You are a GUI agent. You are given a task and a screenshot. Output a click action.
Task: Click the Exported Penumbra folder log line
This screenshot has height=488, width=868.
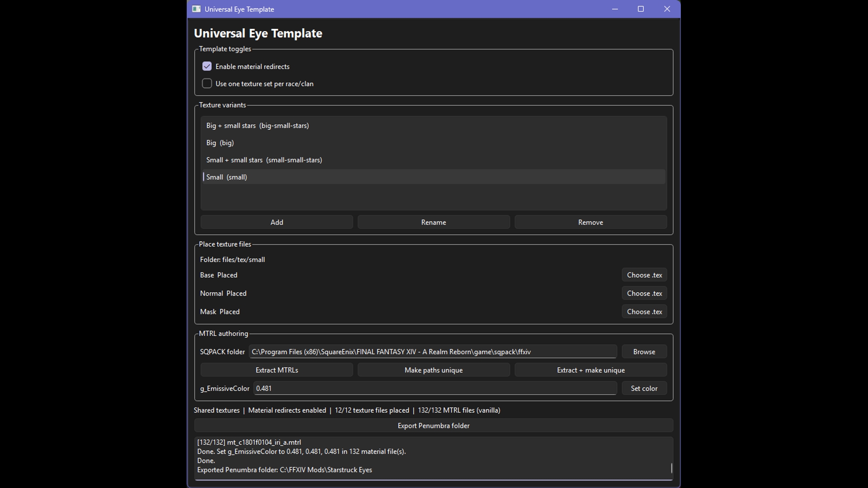click(x=284, y=470)
